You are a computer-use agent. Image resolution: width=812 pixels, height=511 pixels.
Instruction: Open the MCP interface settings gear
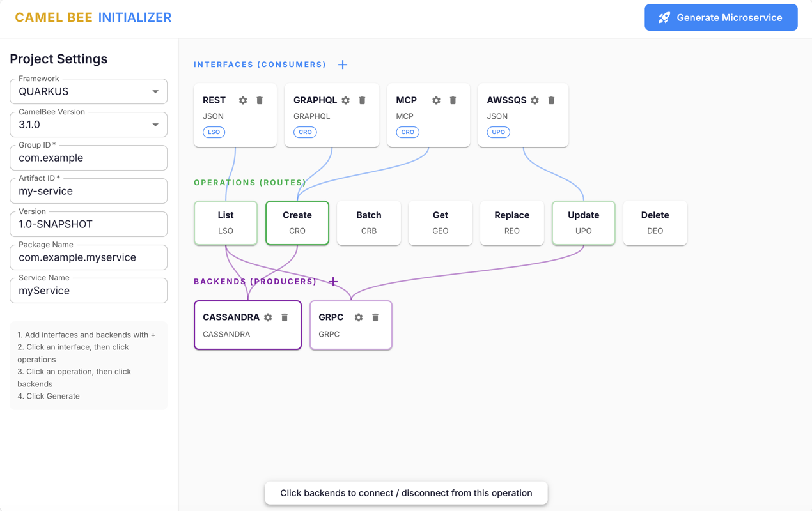tap(435, 100)
